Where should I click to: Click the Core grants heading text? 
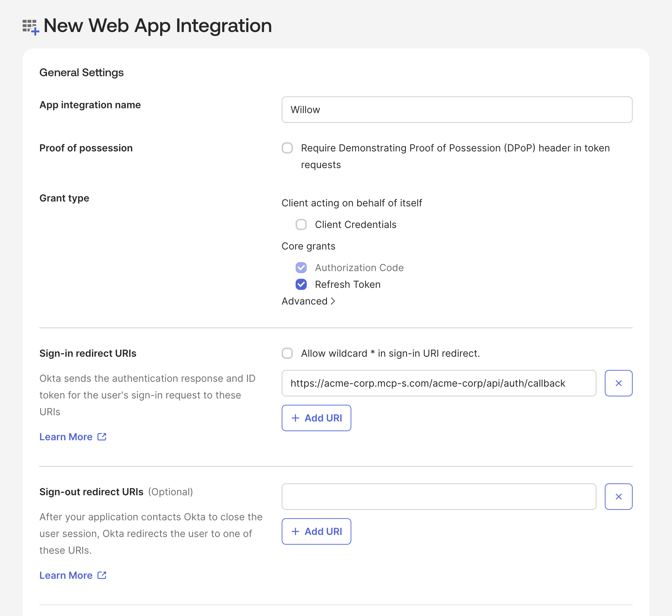coord(308,246)
